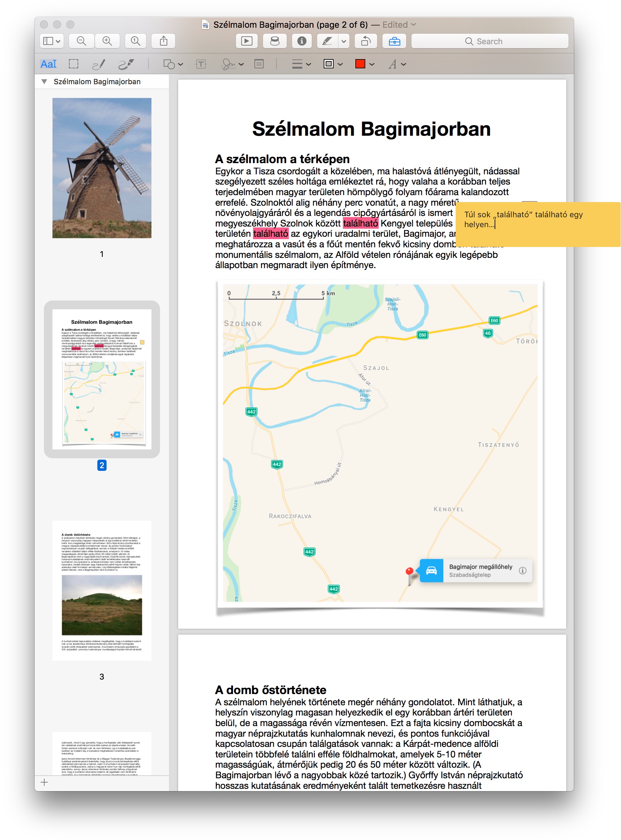This screenshot has width=621, height=840.
Task: Click the KENGYEL label on the map
Action: click(x=449, y=509)
